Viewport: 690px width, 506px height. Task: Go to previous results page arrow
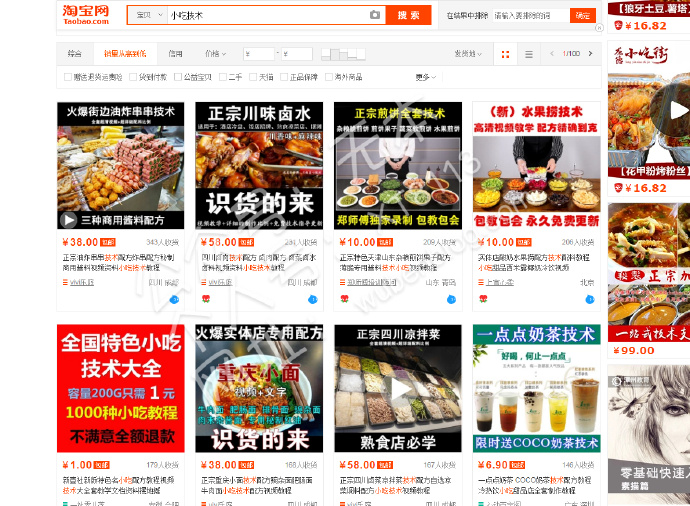click(552, 54)
